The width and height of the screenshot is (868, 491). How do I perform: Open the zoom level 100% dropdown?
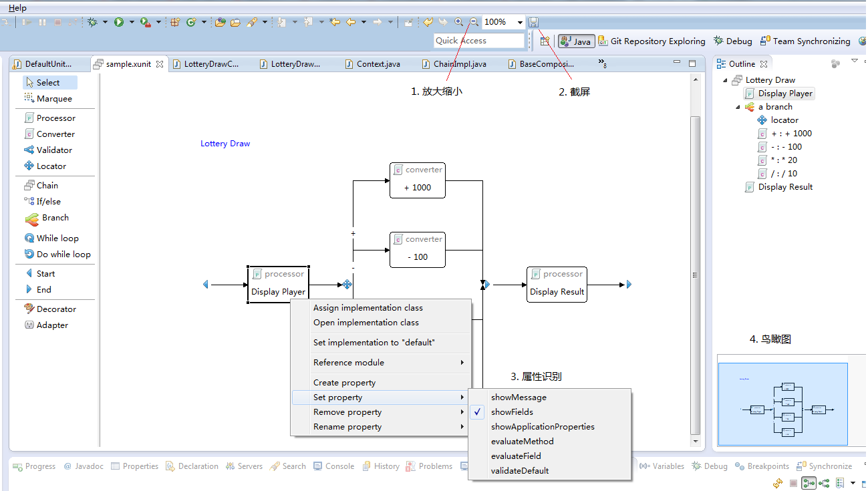(x=520, y=22)
